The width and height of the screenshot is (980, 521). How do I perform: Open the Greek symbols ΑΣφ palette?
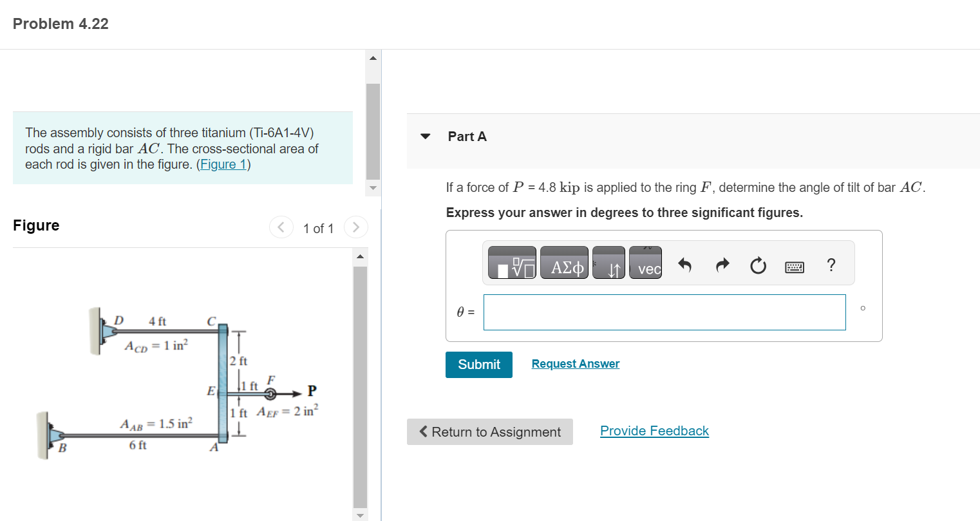(564, 263)
